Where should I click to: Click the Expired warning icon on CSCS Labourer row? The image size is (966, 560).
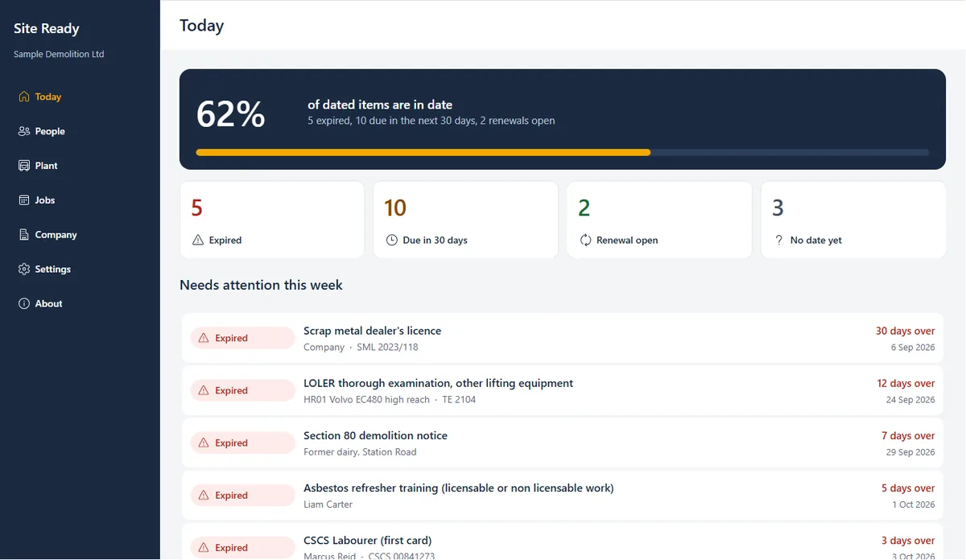click(x=204, y=547)
